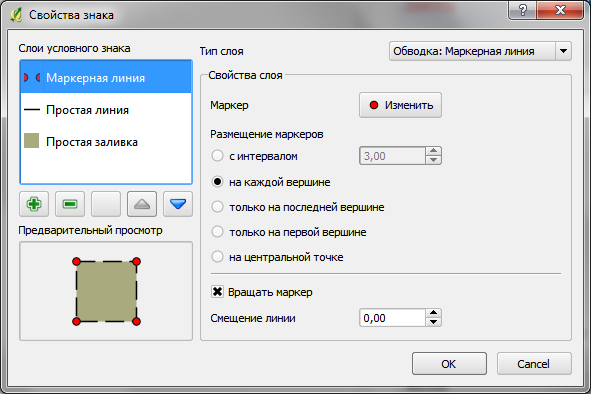Image resolution: width=591 pixels, height=394 pixels.
Task: Remove symbol layer with green minus button
Action: 70,204
